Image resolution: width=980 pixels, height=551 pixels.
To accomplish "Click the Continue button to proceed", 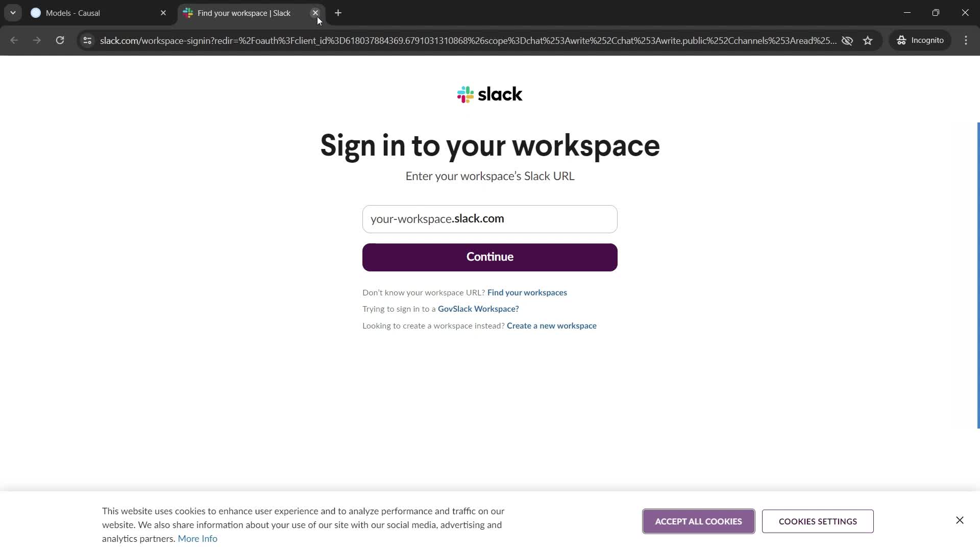I will [490, 257].
